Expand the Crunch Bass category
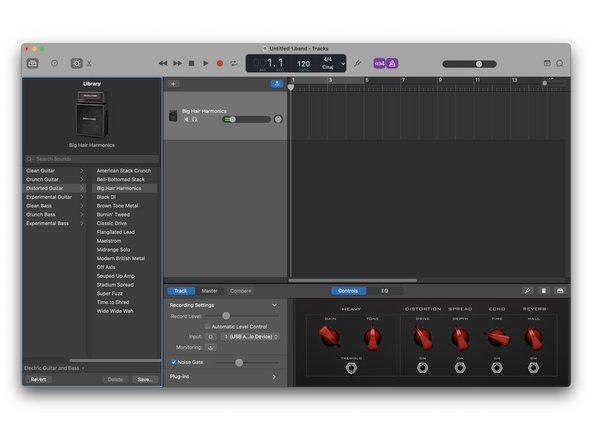This screenshot has height=444, width=592. click(82, 214)
